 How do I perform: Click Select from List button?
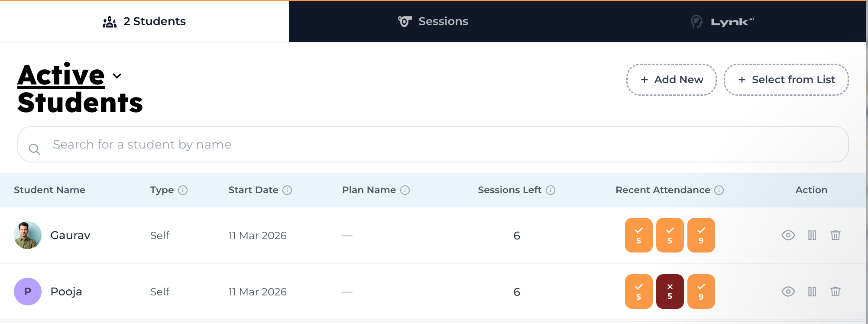pyautogui.click(x=786, y=80)
